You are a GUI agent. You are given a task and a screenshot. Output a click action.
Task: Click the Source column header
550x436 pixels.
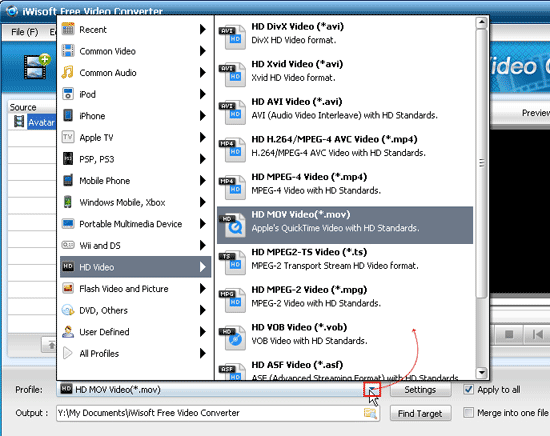32,107
